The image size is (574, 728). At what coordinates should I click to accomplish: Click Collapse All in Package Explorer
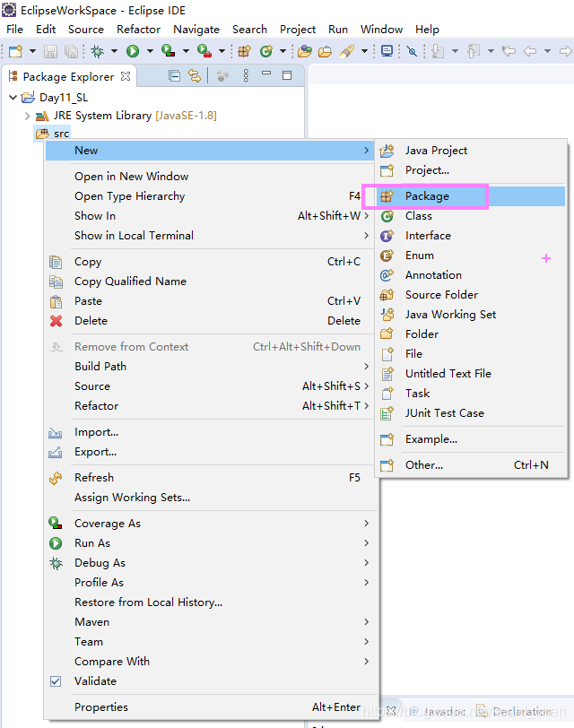click(174, 75)
